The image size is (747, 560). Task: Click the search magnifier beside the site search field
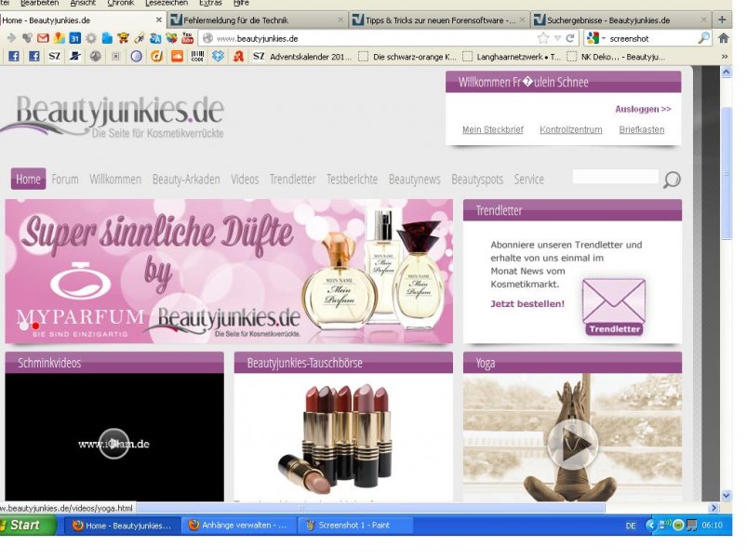[x=671, y=180]
